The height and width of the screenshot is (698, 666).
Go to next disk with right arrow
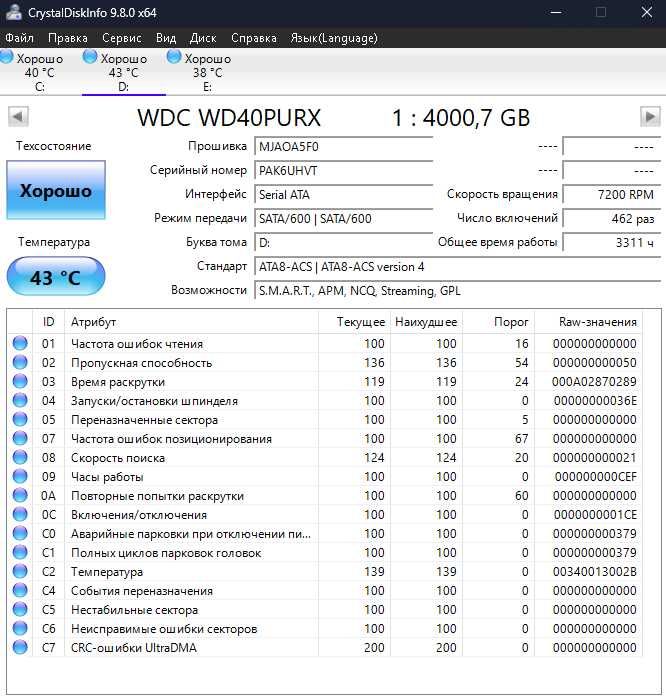[x=650, y=117]
